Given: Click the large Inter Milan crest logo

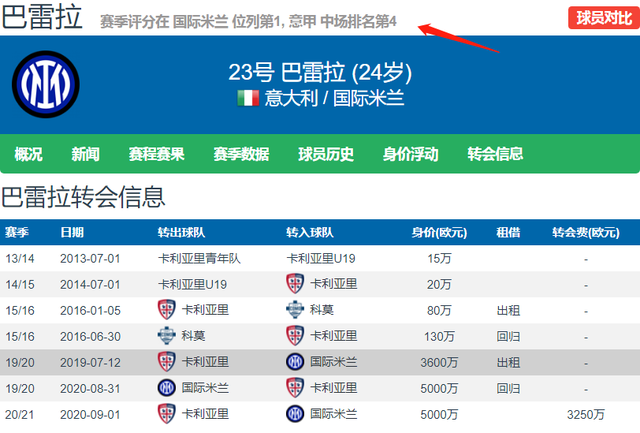Looking at the screenshot, I should 46,84.
